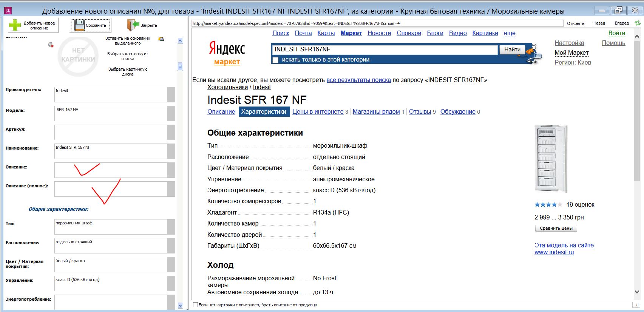Go forward with the Вперед button
Image resolution: width=644 pixels, height=312 pixels.
click(x=622, y=23)
